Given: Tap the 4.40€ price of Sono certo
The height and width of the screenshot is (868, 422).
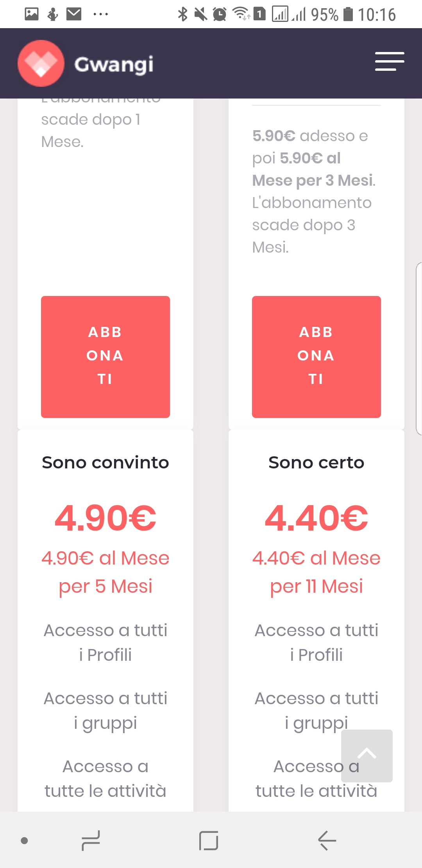Looking at the screenshot, I should click(316, 518).
